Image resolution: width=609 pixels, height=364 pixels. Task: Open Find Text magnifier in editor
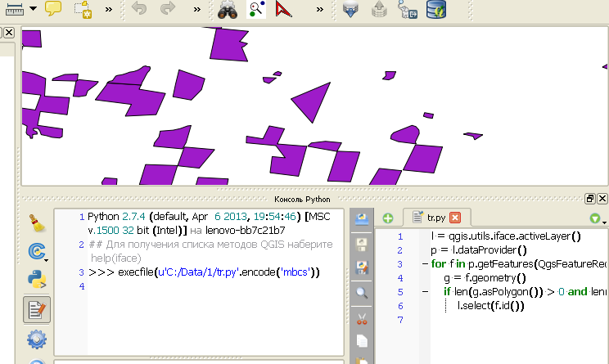click(362, 293)
